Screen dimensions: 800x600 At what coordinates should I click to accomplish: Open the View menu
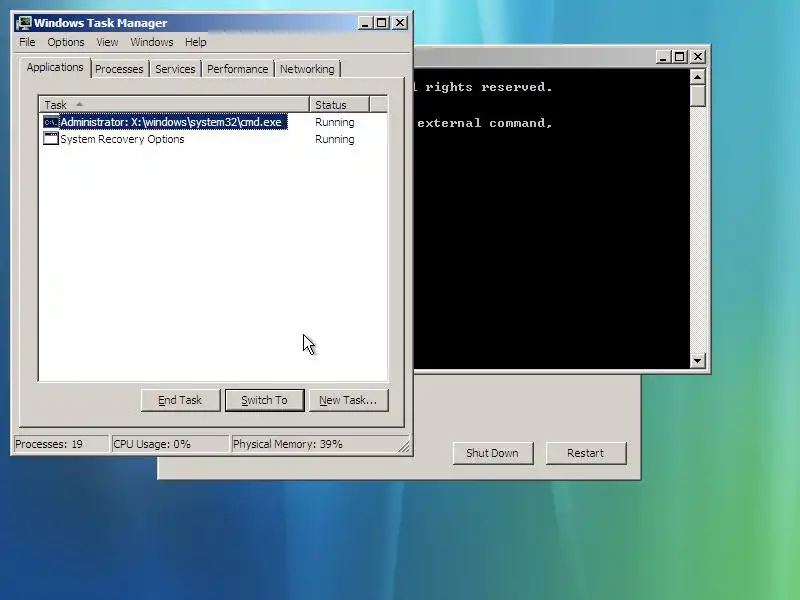point(107,42)
